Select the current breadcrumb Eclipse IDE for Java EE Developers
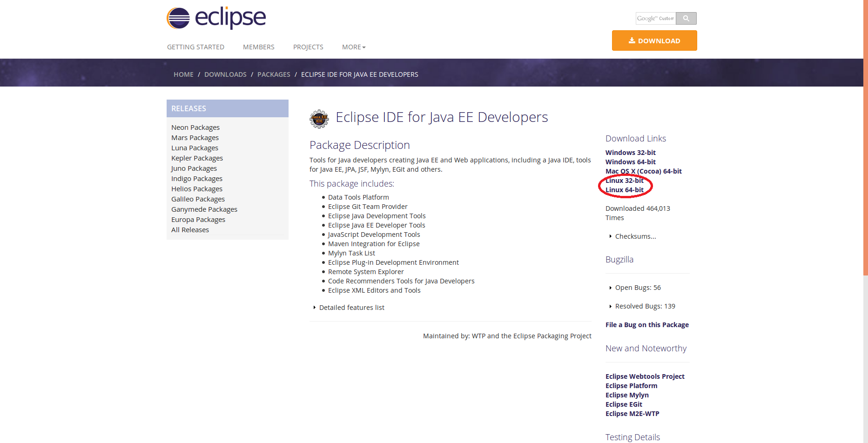The height and width of the screenshot is (443, 868). 360,74
